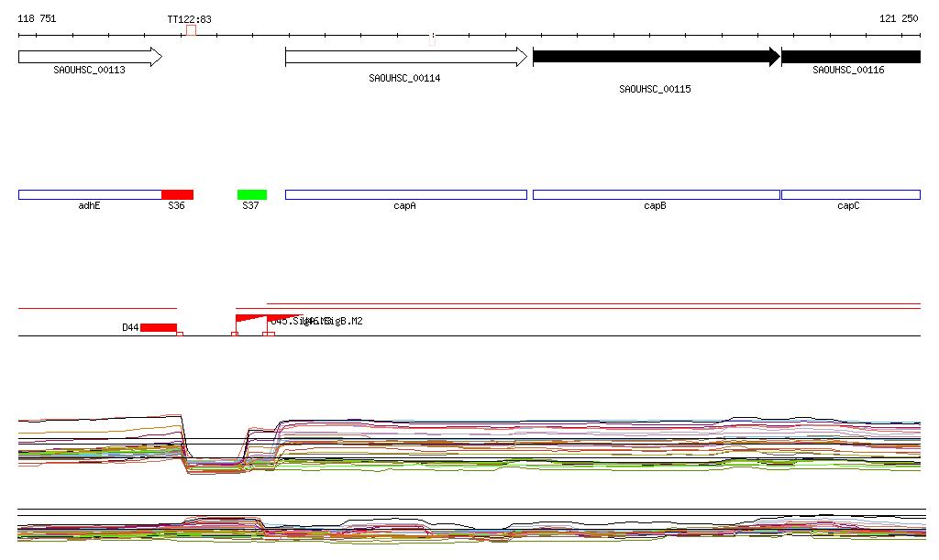
Task: Click the SAOUHSC_00115 text label
Action: [x=655, y=90]
